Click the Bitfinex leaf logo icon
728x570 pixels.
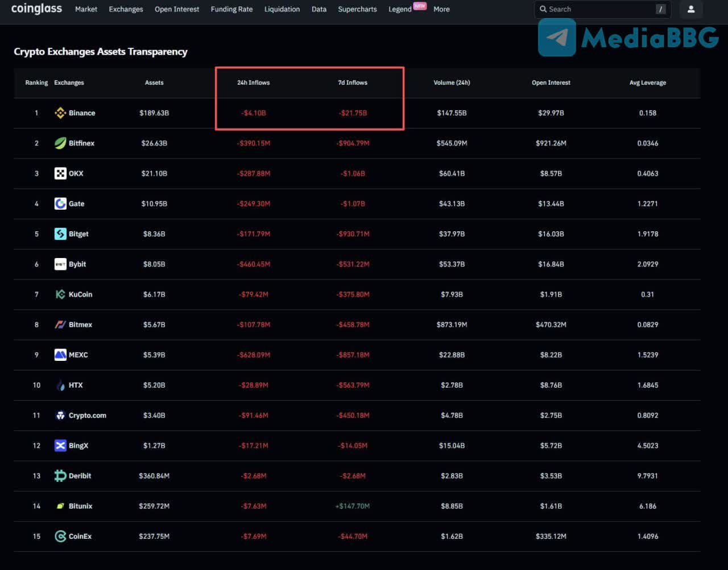pos(60,143)
